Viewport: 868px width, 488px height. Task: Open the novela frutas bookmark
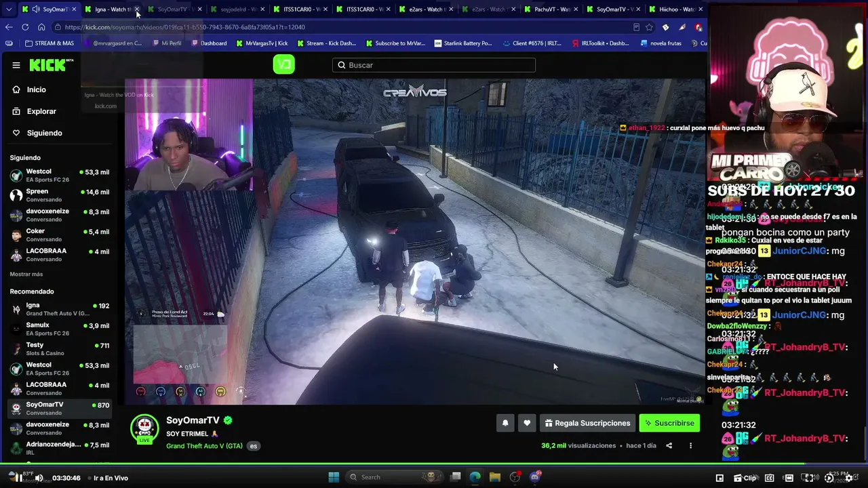pos(660,43)
